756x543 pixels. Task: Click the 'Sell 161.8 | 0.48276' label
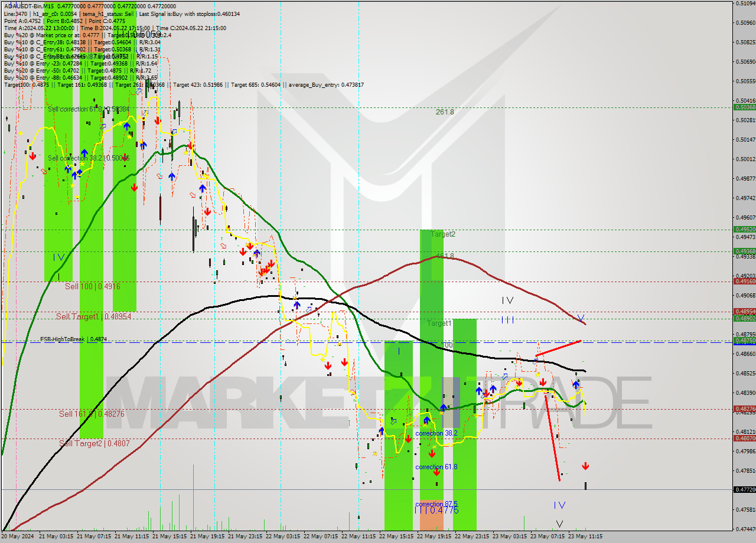(92, 413)
